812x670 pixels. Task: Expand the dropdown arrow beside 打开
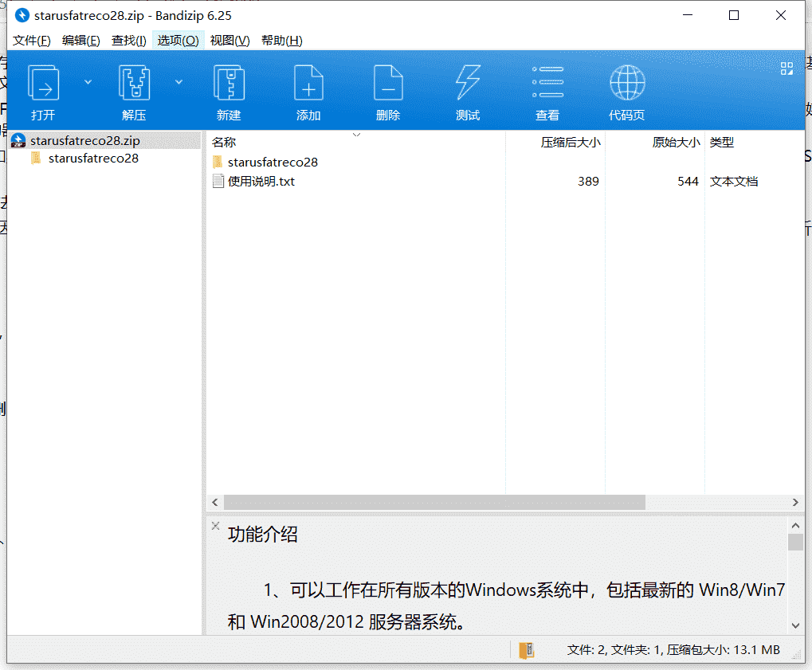pyautogui.click(x=88, y=82)
